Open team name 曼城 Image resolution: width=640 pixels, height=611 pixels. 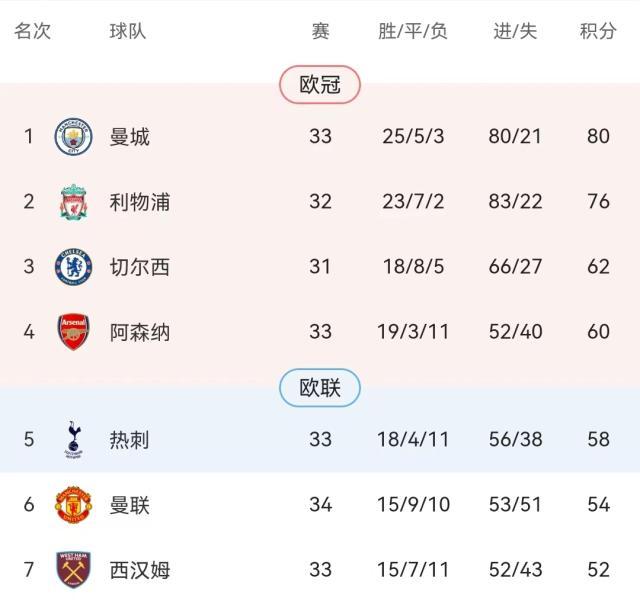coord(130,137)
